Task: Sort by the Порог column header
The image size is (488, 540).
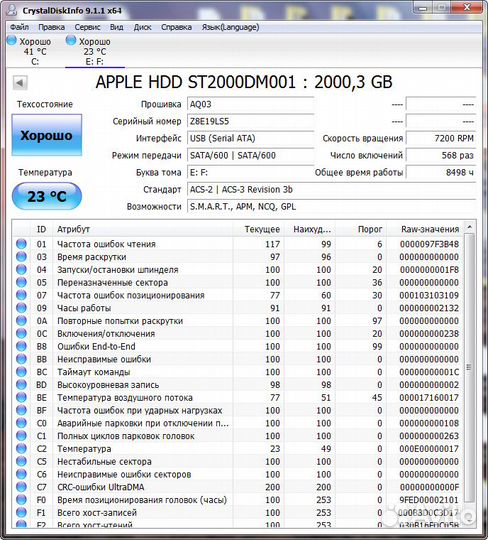Action: [361, 229]
